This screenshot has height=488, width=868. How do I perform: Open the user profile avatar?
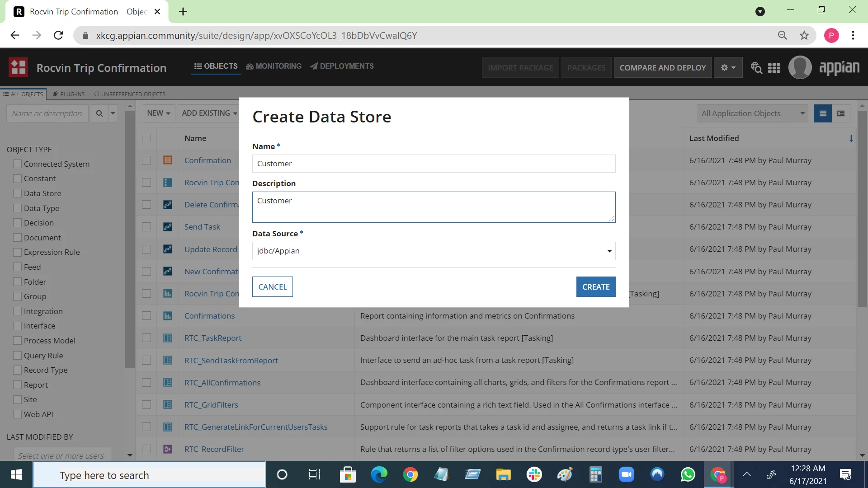[x=800, y=68]
